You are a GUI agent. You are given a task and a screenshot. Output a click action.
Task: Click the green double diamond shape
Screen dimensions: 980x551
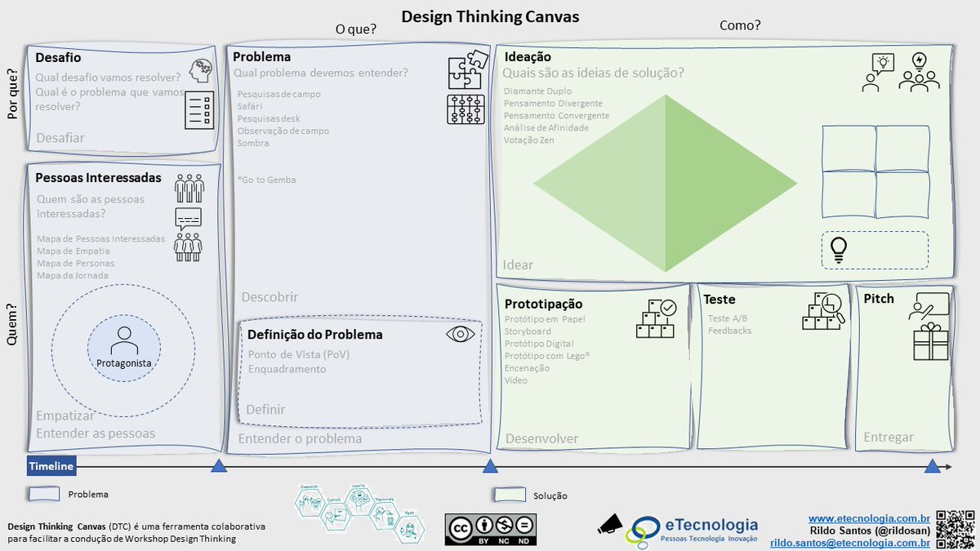coord(665,183)
